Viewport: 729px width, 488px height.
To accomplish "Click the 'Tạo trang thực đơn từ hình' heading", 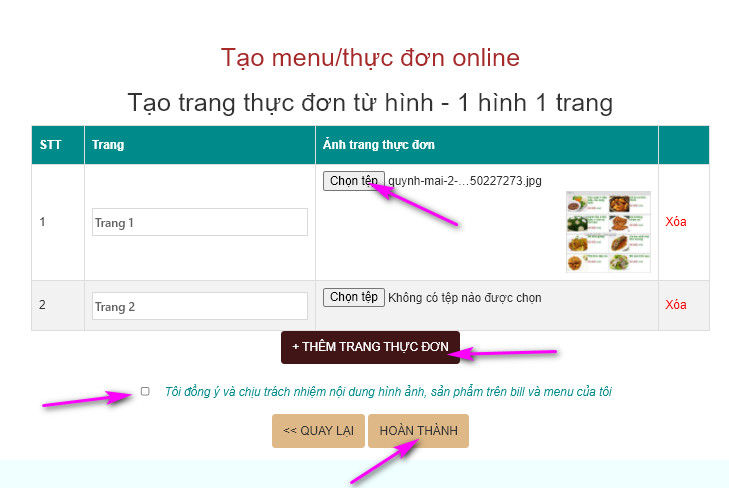I will [x=370, y=102].
